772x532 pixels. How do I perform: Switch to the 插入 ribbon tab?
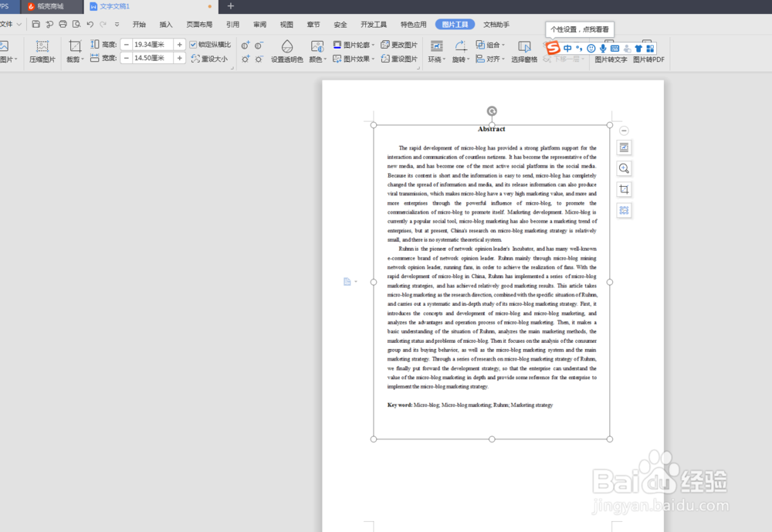click(x=166, y=24)
